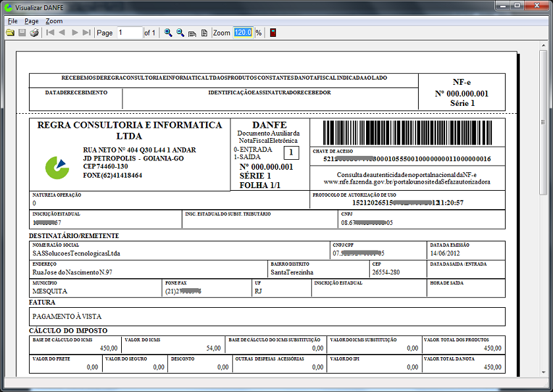Viewport: 553px width, 392px height.
Task: Click CEP 74460-130 in issuer address
Action: pos(105,166)
